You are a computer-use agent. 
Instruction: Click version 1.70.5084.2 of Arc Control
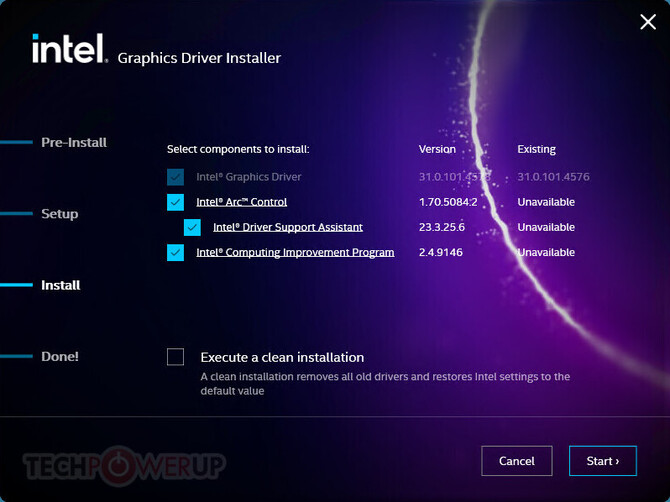(x=448, y=202)
